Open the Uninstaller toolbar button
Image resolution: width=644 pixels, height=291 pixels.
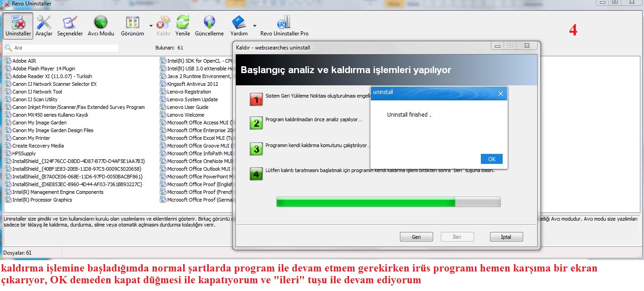(x=18, y=25)
